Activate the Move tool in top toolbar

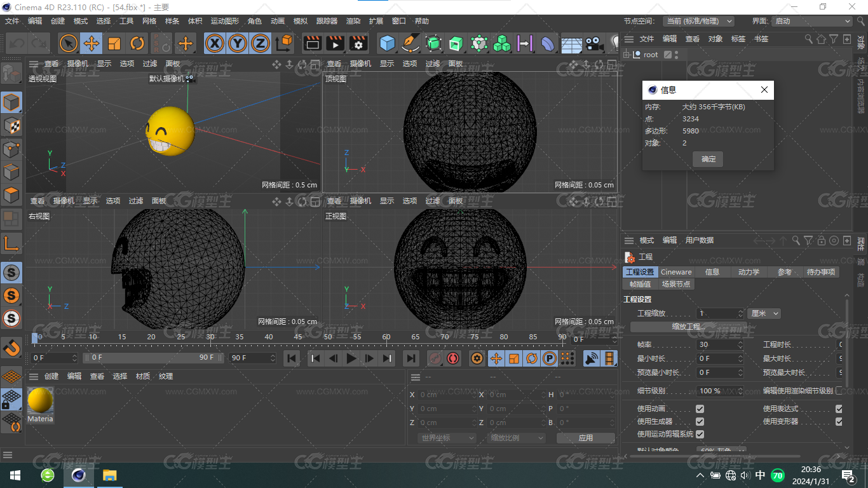pyautogui.click(x=92, y=43)
